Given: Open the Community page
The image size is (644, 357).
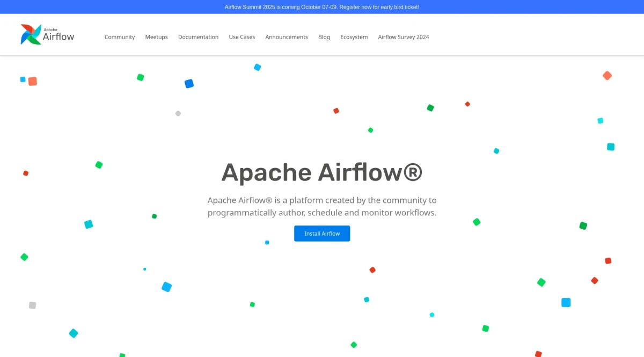Looking at the screenshot, I should (x=120, y=37).
